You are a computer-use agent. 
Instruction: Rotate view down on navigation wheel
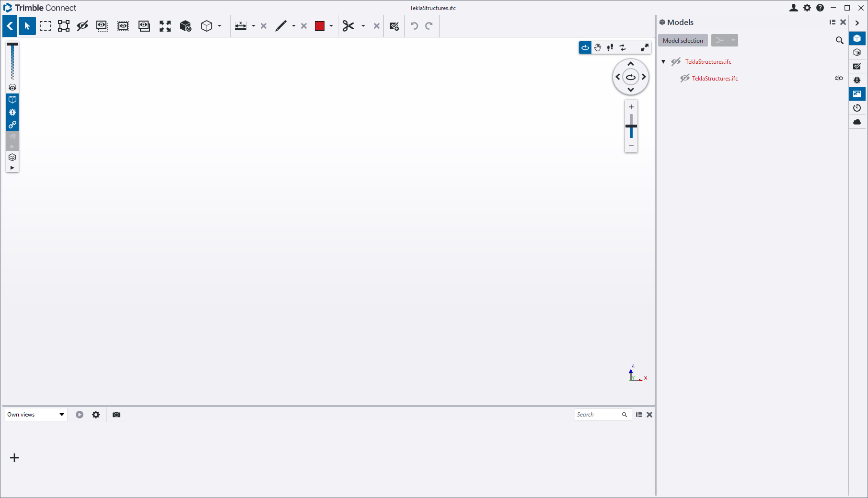pyautogui.click(x=631, y=90)
